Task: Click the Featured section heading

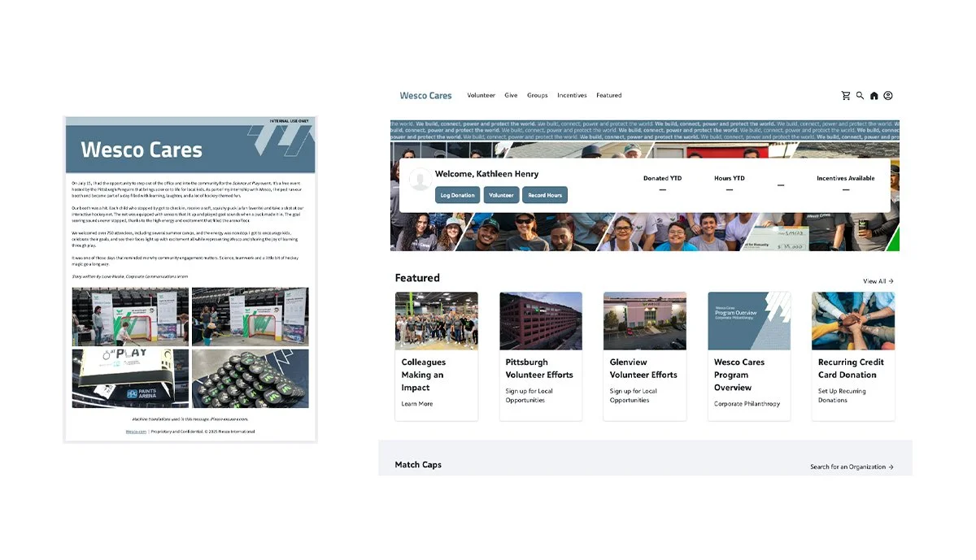Action: 417,278
